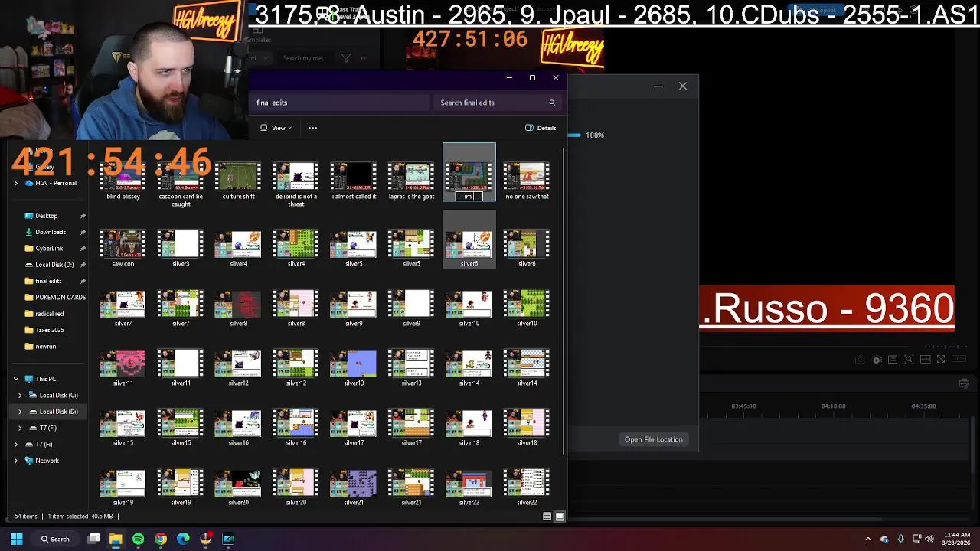Viewport: 980px width, 551px height.
Task: Open the Windows Start menu
Action: click(x=16, y=539)
